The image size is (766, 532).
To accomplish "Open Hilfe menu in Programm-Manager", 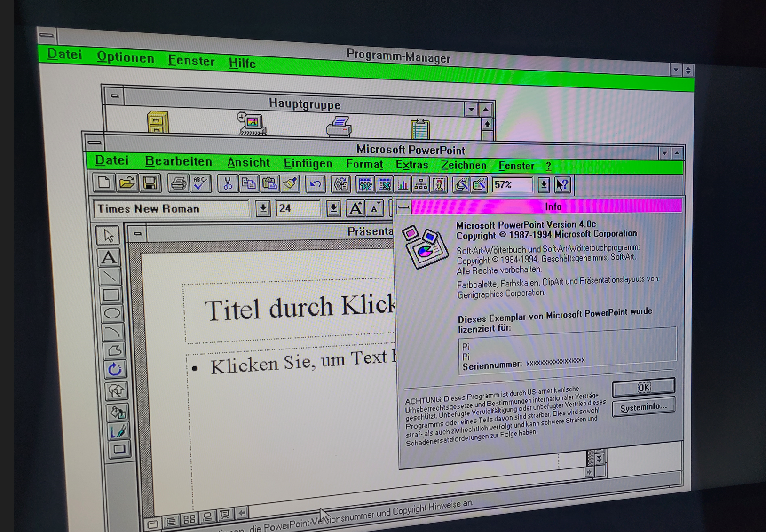I will point(242,63).
